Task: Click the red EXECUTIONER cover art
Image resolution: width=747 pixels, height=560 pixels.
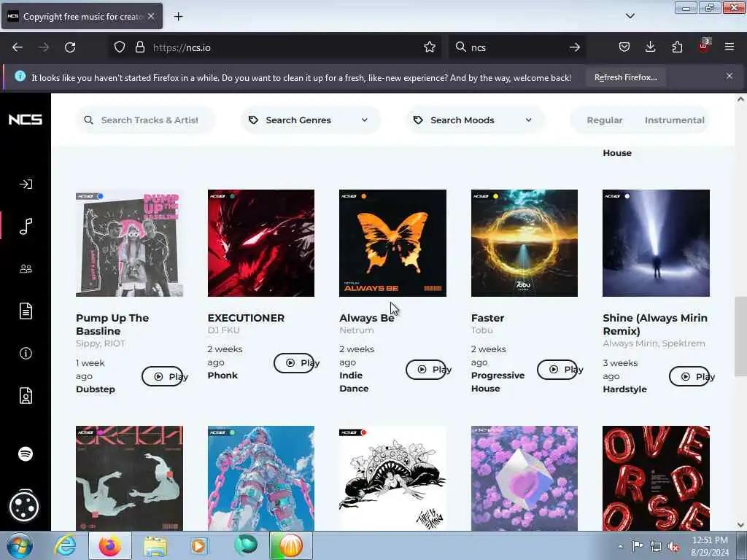Action: point(261,243)
